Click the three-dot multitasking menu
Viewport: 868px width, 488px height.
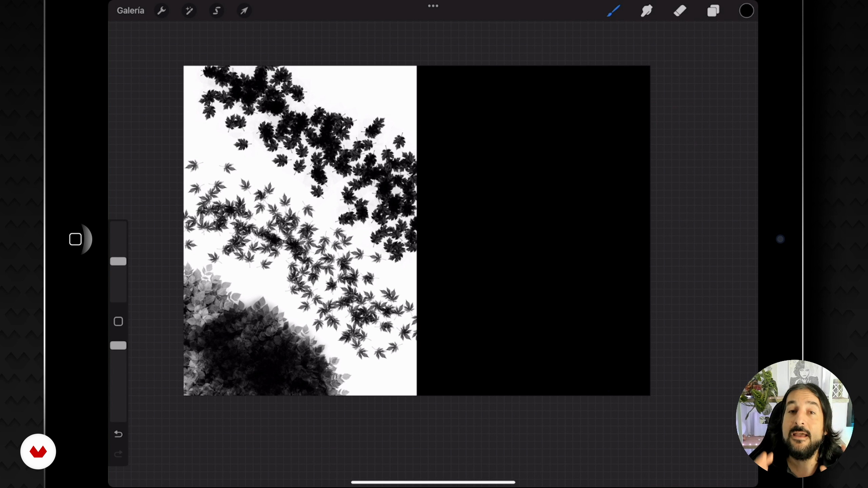click(433, 6)
